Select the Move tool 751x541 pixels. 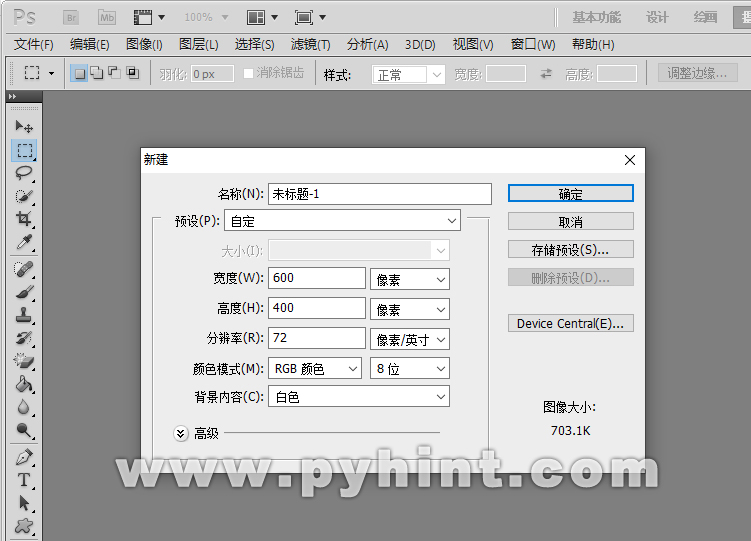[x=24, y=127]
